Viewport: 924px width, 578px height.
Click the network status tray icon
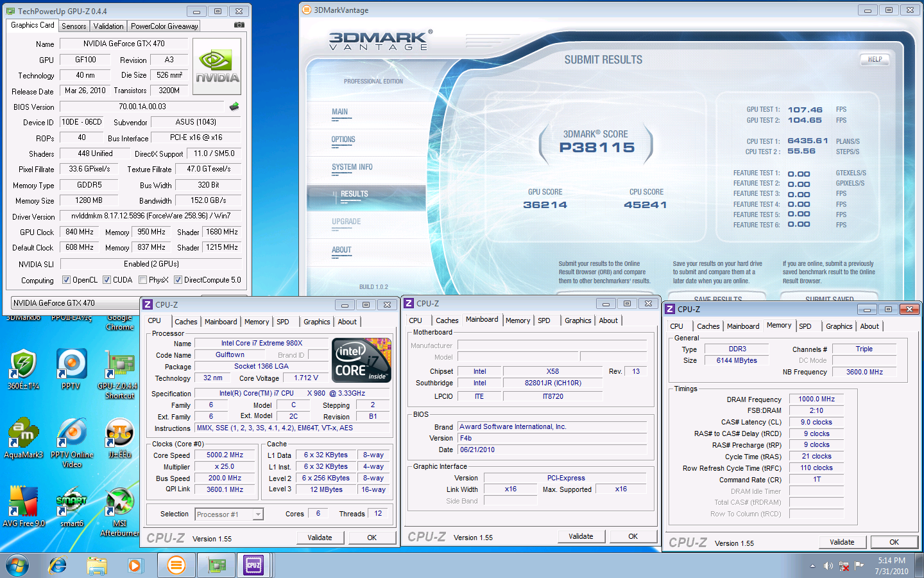click(844, 566)
